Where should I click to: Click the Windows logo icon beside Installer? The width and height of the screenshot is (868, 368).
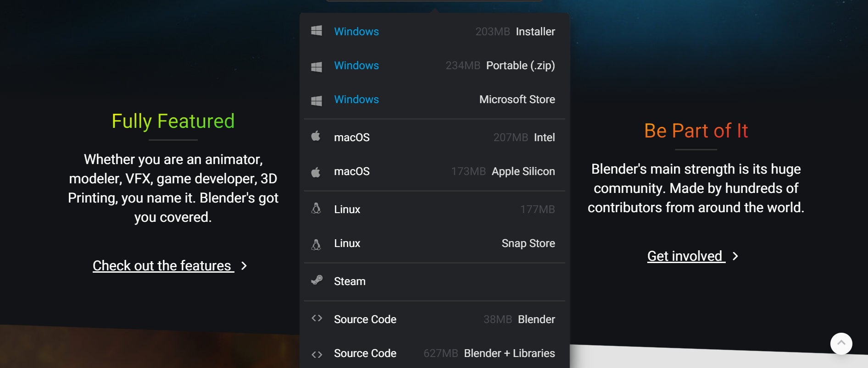(x=317, y=31)
